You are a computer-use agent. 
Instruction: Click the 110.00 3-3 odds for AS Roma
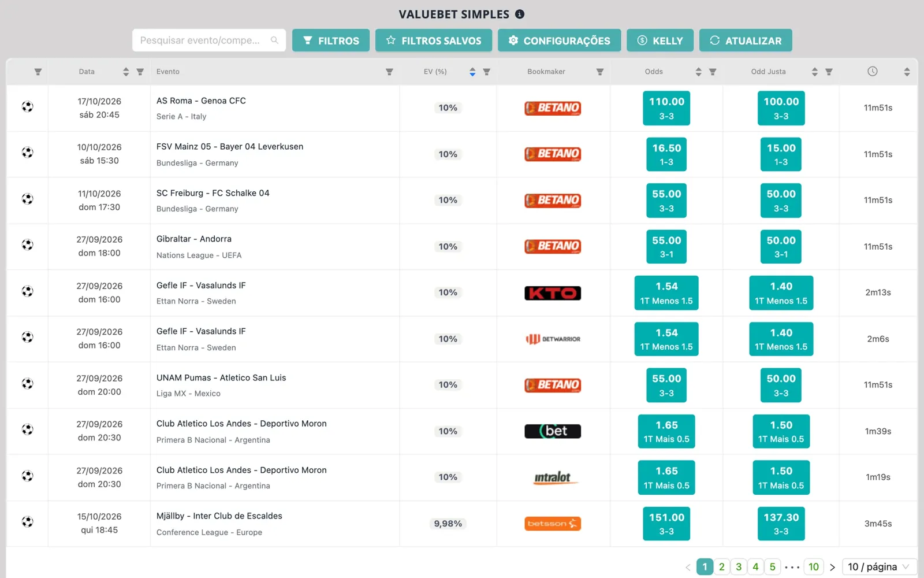click(666, 108)
